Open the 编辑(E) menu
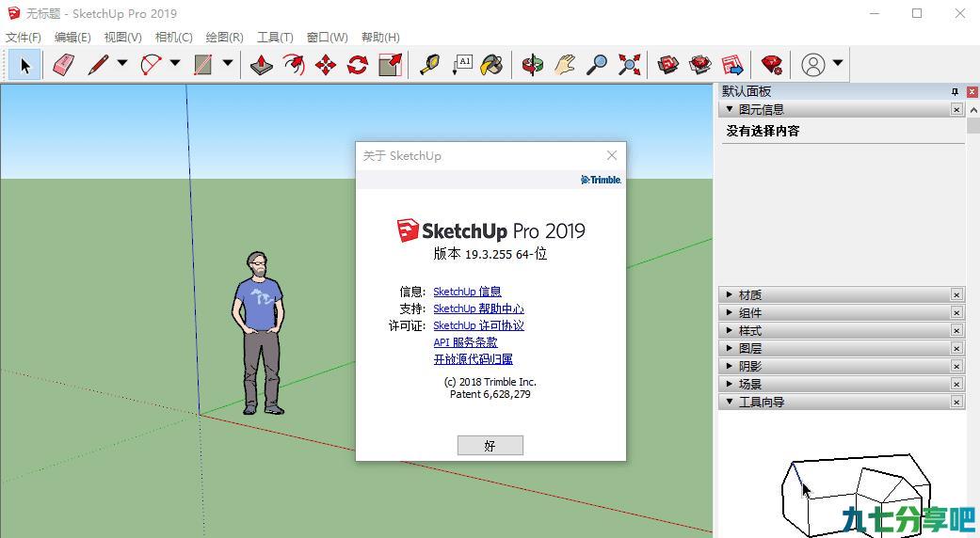The height and width of the screenshot is (538, 980). pyautogui.click(x=72, y=38)
